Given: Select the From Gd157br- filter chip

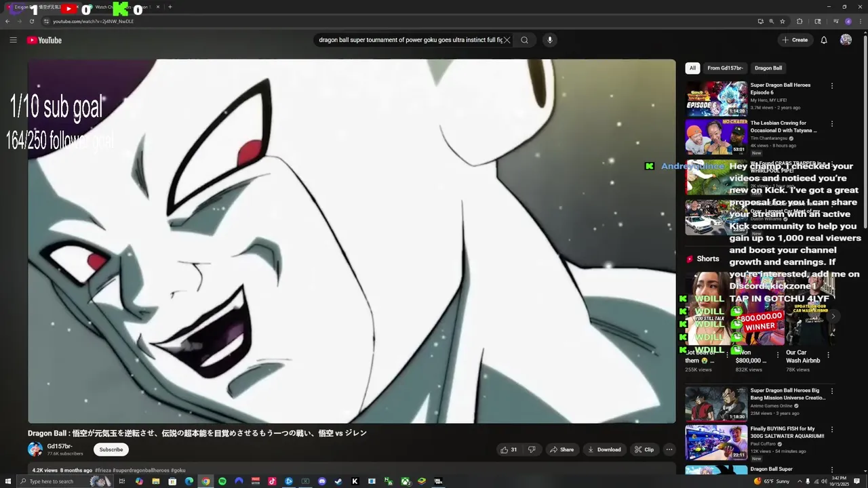Looking at the screenshot, I should pyautogui.click(x=725, y=68).
